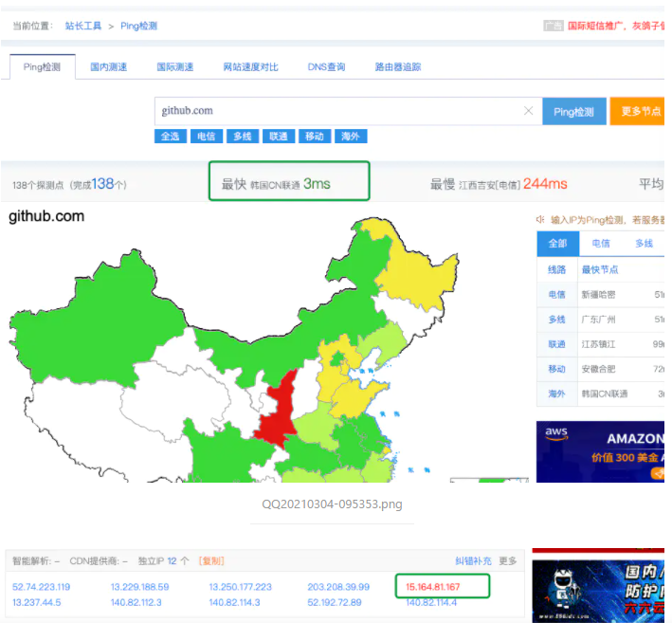Toggle the 电信 node filter below the search box
The height and width of the screenshot is (623, 672).
tap(206, 137)
